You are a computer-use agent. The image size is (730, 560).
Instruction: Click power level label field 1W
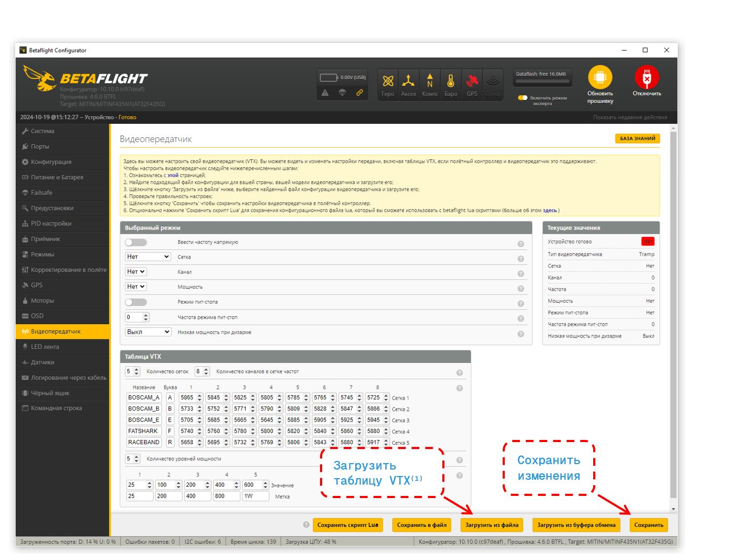[255, 496]
